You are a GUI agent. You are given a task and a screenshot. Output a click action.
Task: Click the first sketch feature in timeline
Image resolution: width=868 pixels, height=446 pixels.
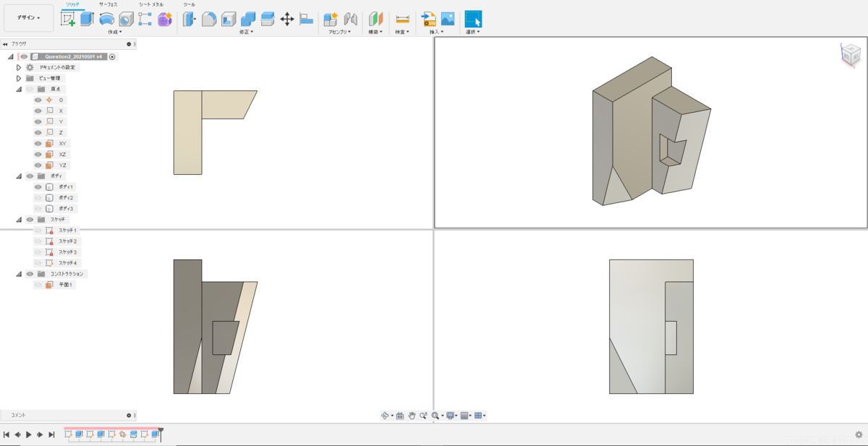click(69, 434)
